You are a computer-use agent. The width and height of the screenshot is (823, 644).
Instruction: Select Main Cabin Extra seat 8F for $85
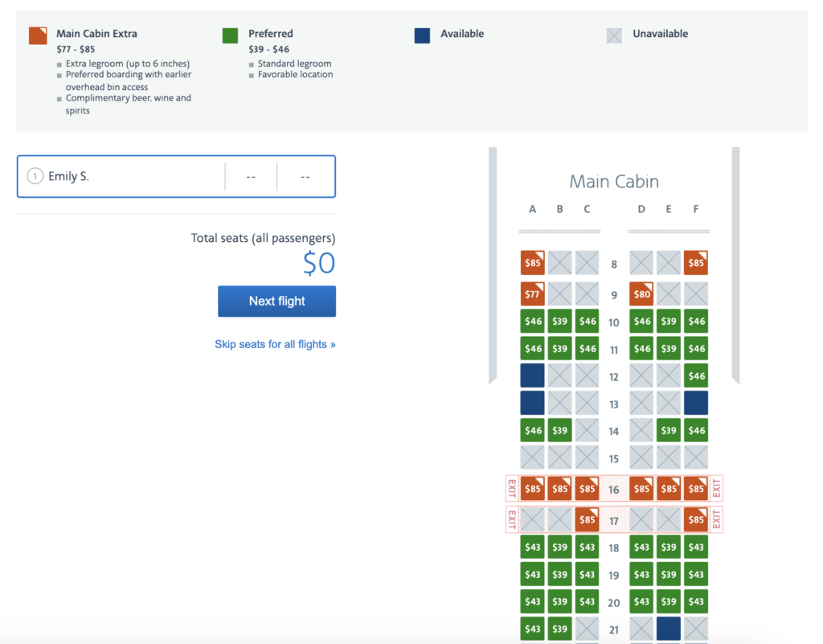pyautogui.click(x=696, y=263)
